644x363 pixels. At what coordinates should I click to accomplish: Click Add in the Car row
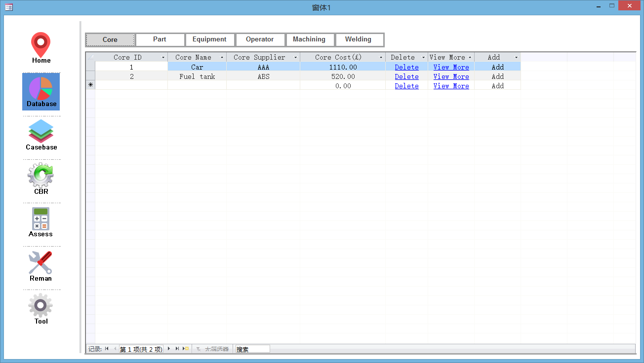pos(497,67)
